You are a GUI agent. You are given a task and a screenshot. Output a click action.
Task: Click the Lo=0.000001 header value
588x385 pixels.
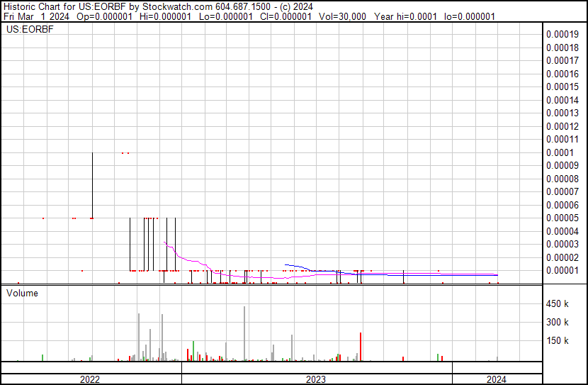[x=226, y=16]
